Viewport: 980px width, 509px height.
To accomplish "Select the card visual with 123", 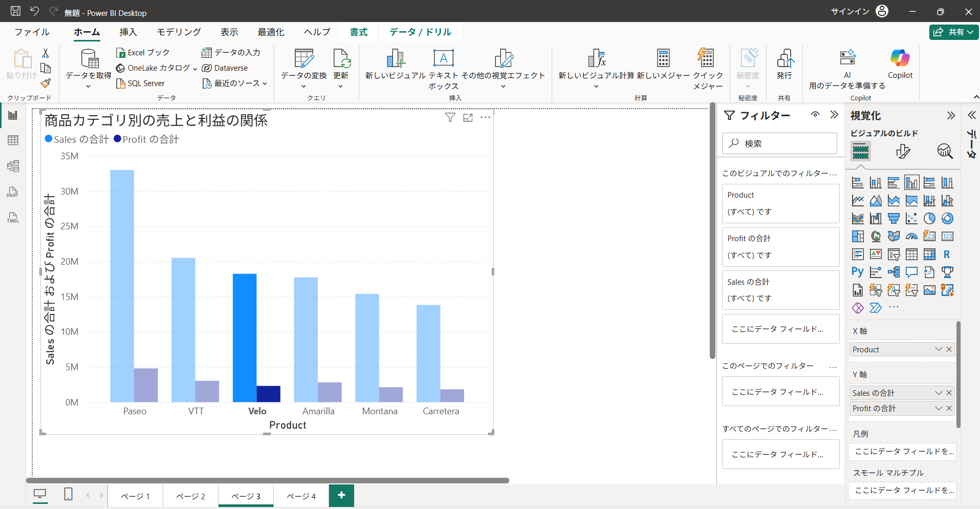I will click(947, 237).
